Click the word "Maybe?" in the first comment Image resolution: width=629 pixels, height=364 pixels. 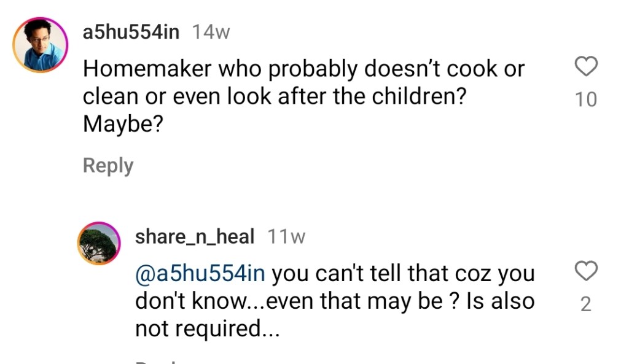coord(122,125)
